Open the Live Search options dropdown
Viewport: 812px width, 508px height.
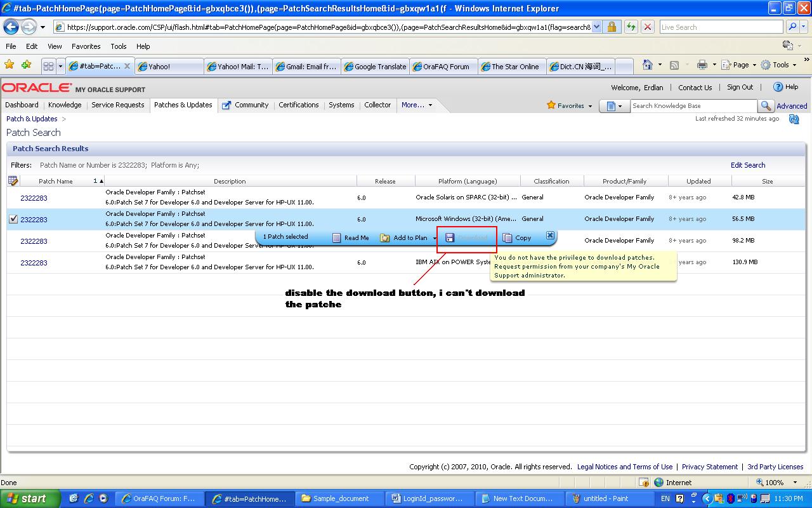(x=804, y=27)
